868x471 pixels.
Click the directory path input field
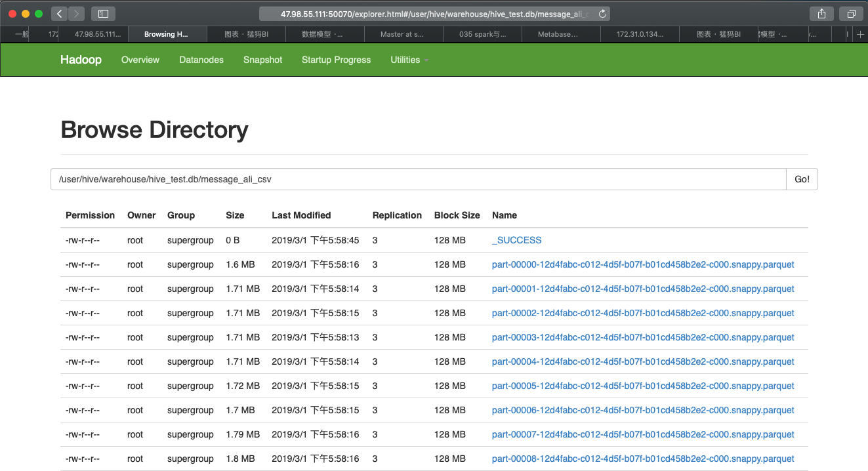[x=418, y=178]
